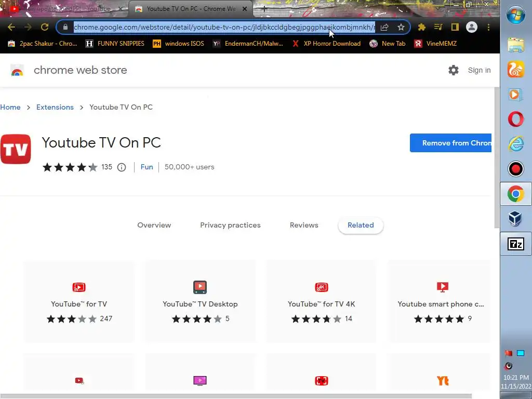Switch to the Reviews tab
532x399 pixels.
coord(304,225)
